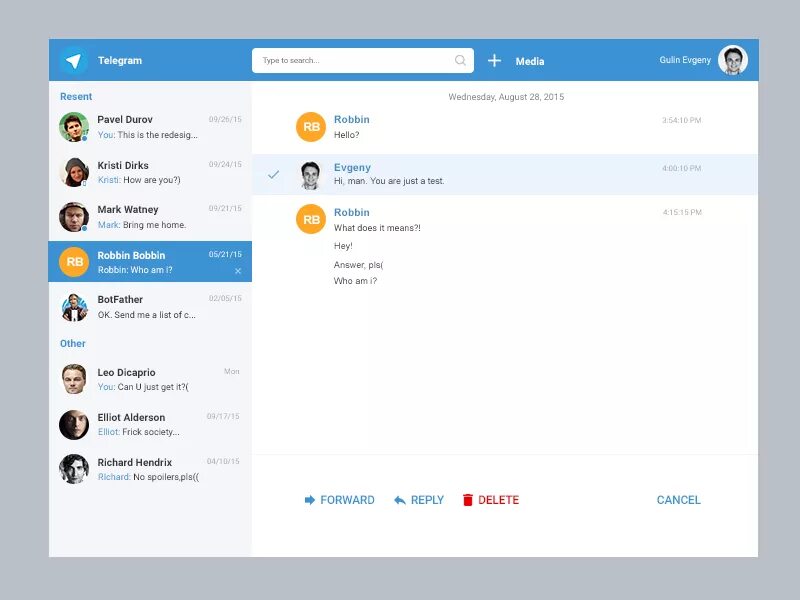The width and height of the screenshot is (800, 600).
Task: Click preview 'This is the redesig...'
Action: pos(157,135)
